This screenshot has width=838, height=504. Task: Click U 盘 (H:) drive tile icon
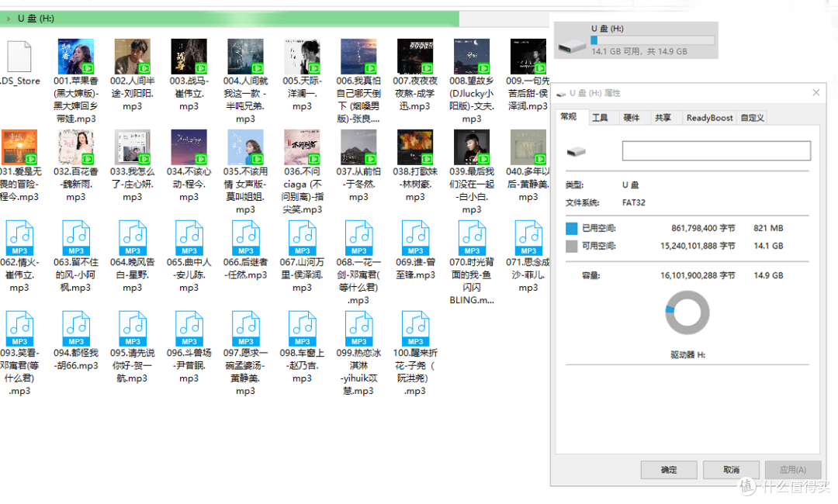pyautogui.click(x=572, y=46)
